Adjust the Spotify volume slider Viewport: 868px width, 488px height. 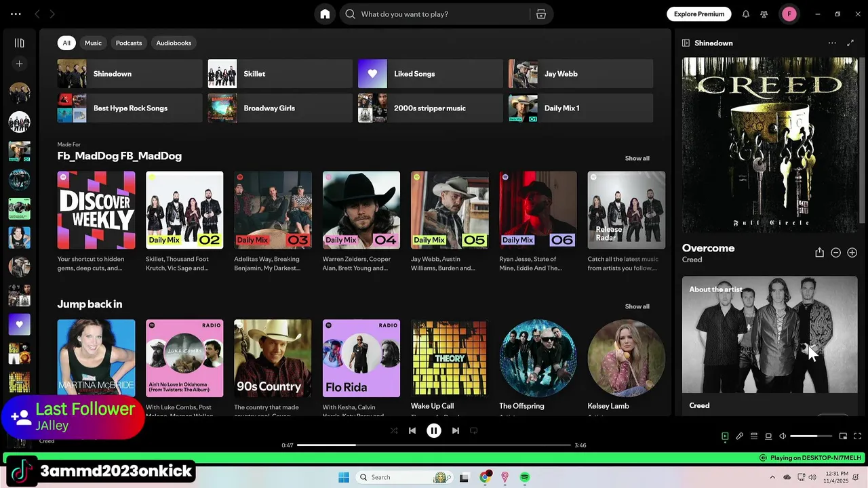pos(810,436)
